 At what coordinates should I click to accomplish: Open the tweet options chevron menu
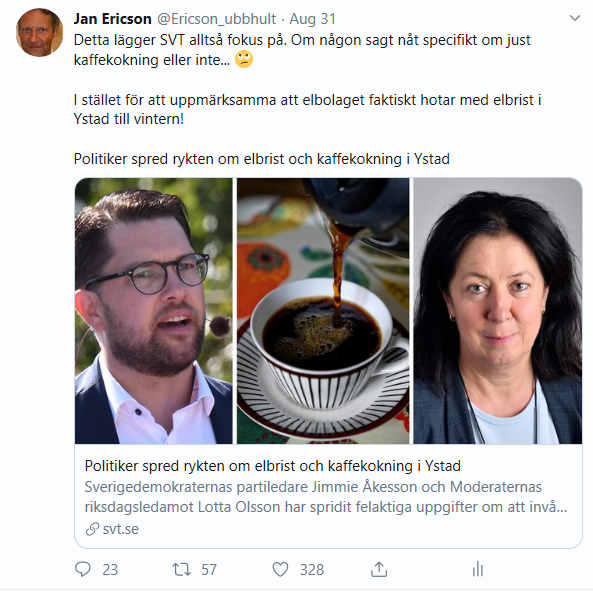tap(574, 18)
